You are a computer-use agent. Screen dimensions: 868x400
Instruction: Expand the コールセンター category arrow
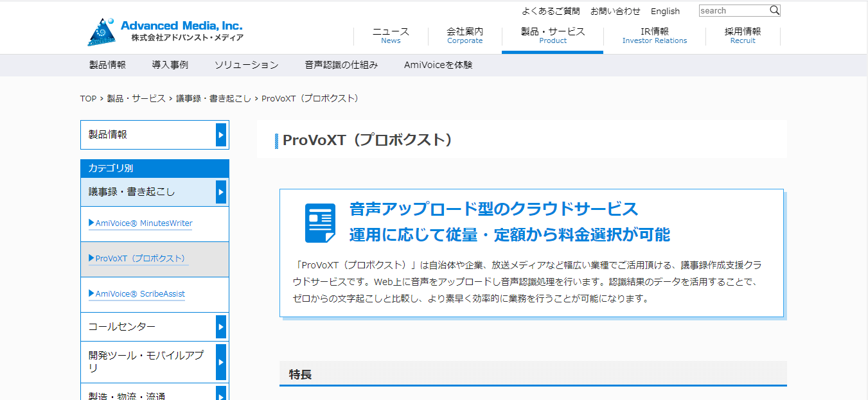pos(221,327)
